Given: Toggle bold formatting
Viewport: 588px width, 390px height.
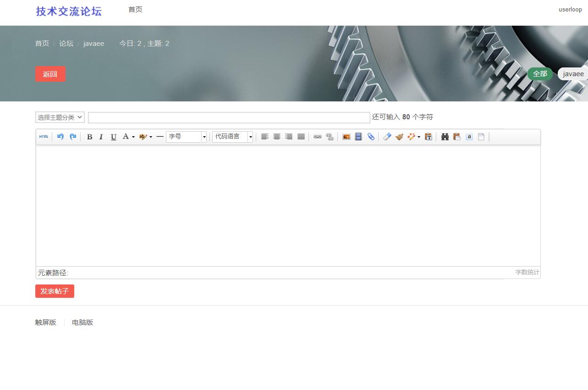Looking at the screenshot, I should tap(89, 137).
